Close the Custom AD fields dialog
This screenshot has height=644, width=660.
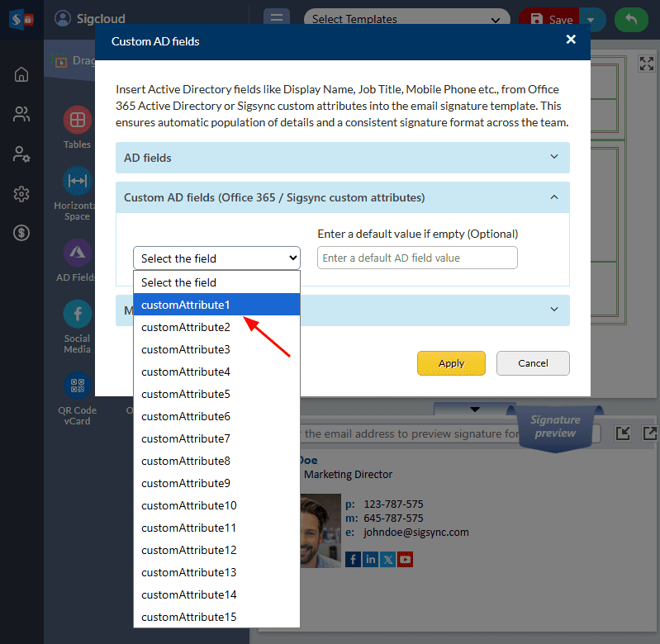pos(571,40)
